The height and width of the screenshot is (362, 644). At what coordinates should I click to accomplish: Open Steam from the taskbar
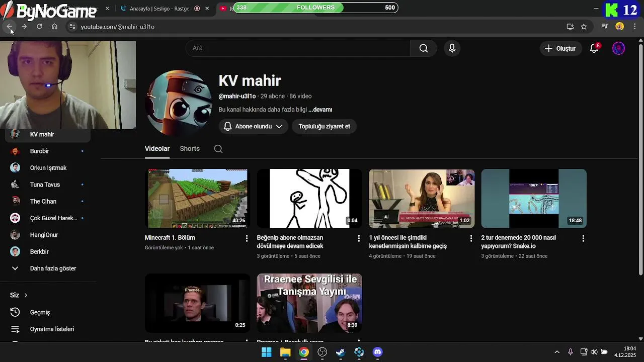[341, 352]
